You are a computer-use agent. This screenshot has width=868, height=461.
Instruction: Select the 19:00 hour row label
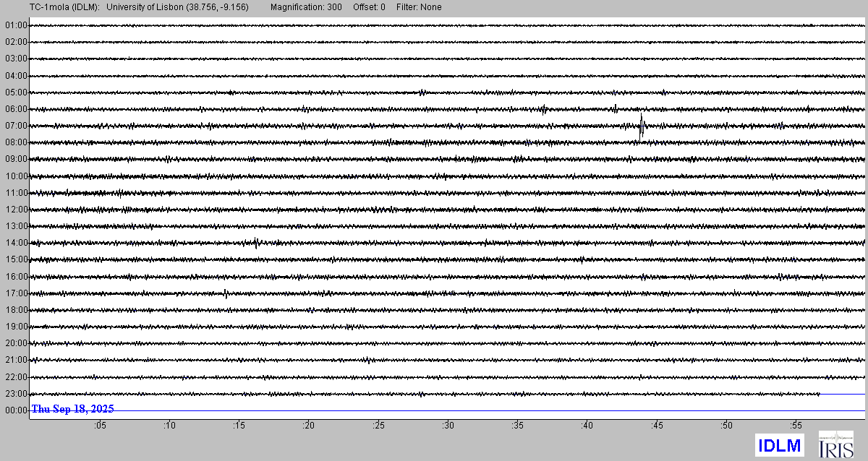(16, 327)
